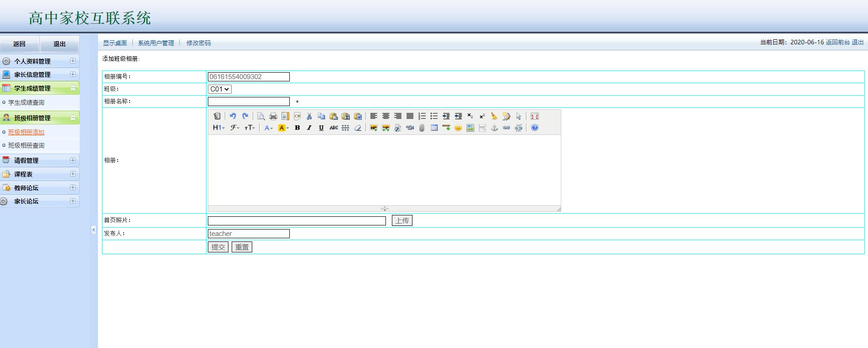This screenshot has height=348, width=868.
Task: Click the undo icon in the editor
Action: click(233, 116)
